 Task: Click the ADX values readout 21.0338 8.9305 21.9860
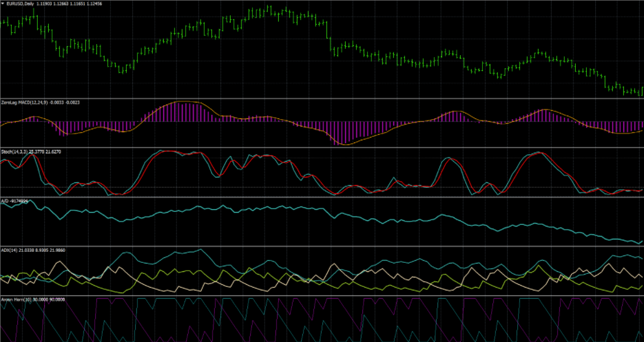(x=47, y=250)
